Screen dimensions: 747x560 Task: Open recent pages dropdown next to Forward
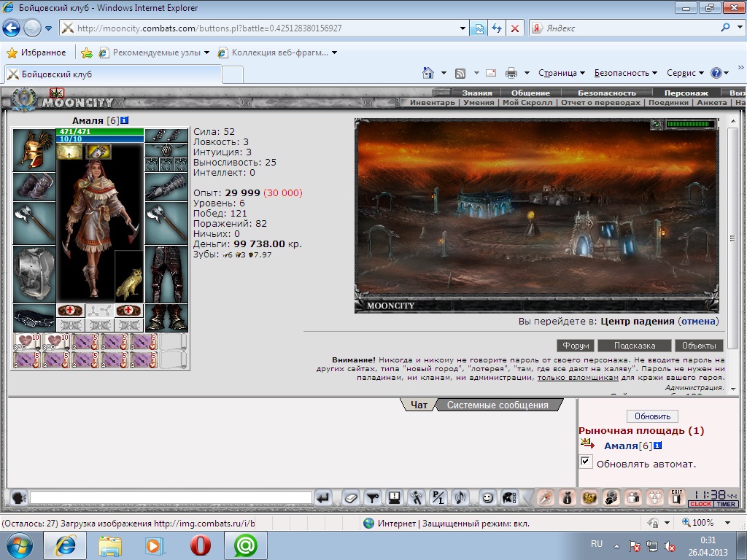(49, 28)
